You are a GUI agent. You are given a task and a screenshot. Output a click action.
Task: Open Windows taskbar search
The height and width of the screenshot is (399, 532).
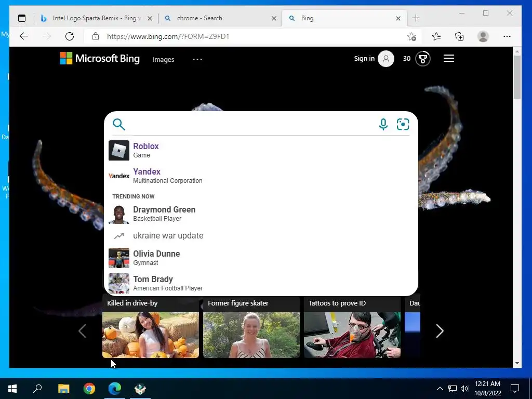[x=37, y=389]
